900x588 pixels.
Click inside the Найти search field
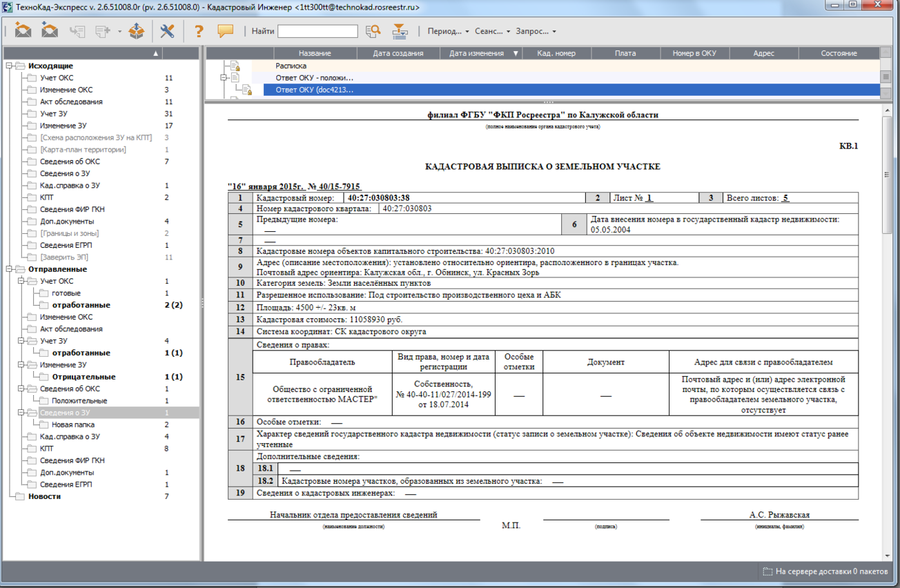317,31
